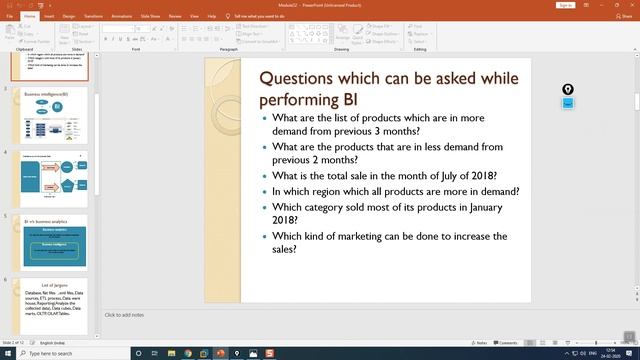Select Business Intelligence(BI) slide thumbnail
The height and width of the screenshot is (360, 640).
[x=50, y=115]
